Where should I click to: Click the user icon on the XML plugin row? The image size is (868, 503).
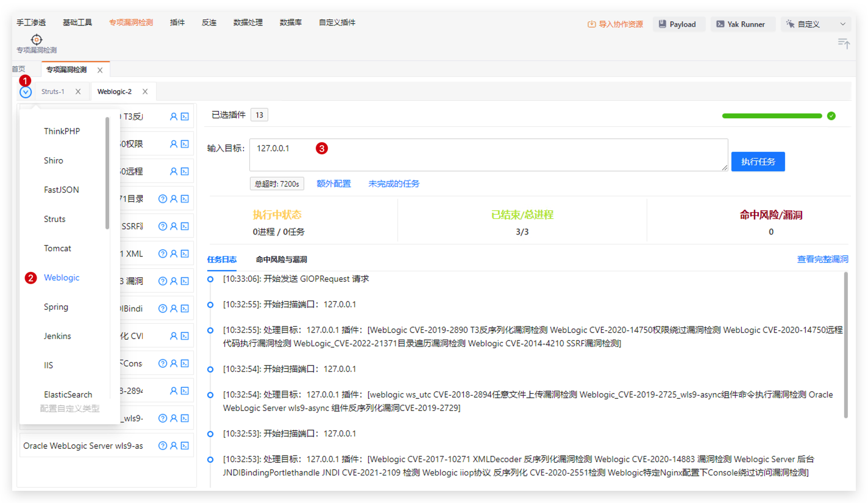click(x=174, y=254)
